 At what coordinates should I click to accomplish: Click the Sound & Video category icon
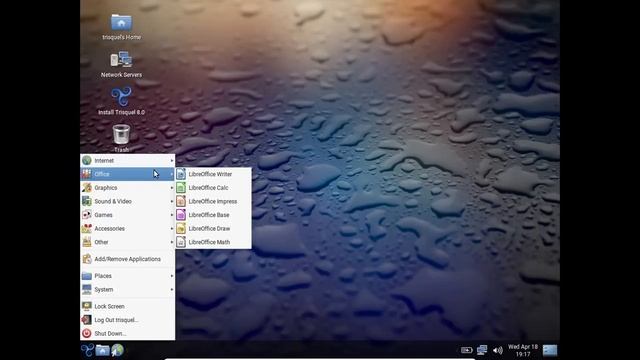pyautogui.click(x=87, y=201)
